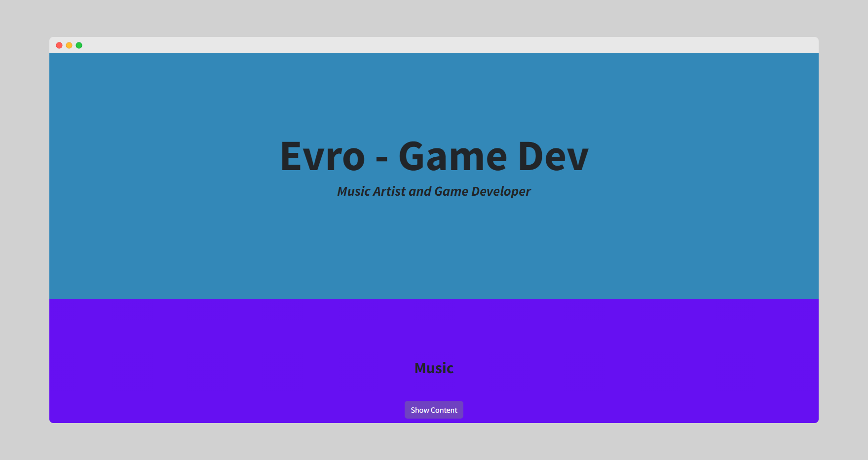Click the word "Game" in the italic subtitle
The image size is (868, 460).
coord(451,191)
